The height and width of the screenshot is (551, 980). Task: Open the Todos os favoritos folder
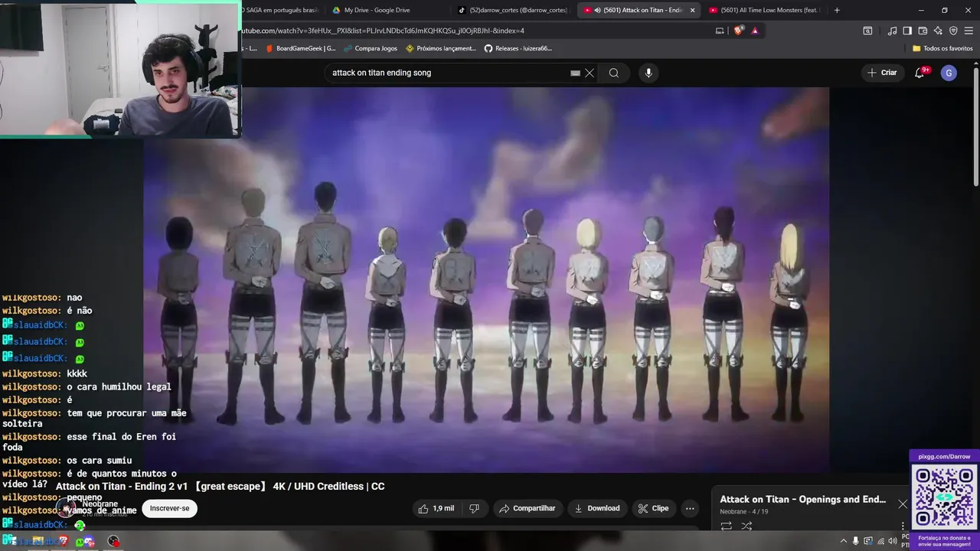tap(942, 48)
